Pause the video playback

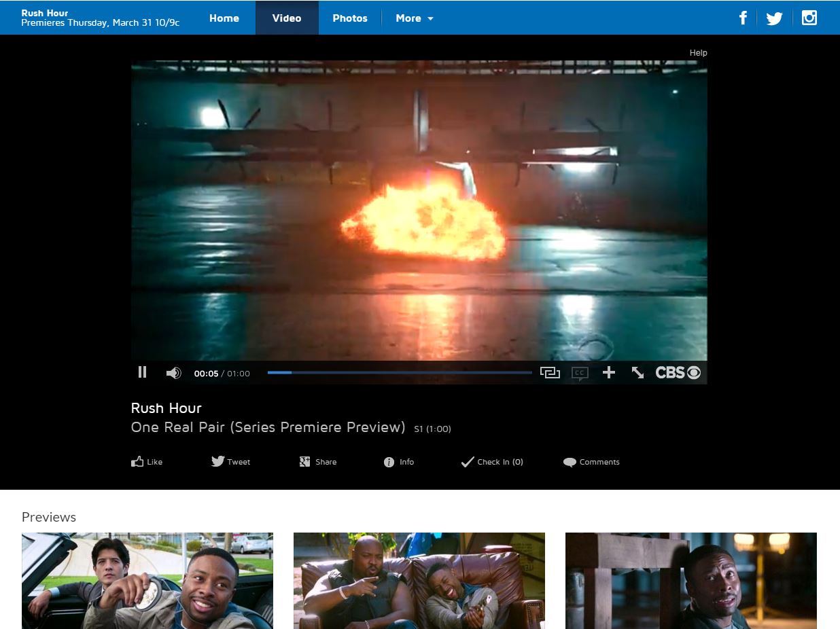[x=142, y=372]
